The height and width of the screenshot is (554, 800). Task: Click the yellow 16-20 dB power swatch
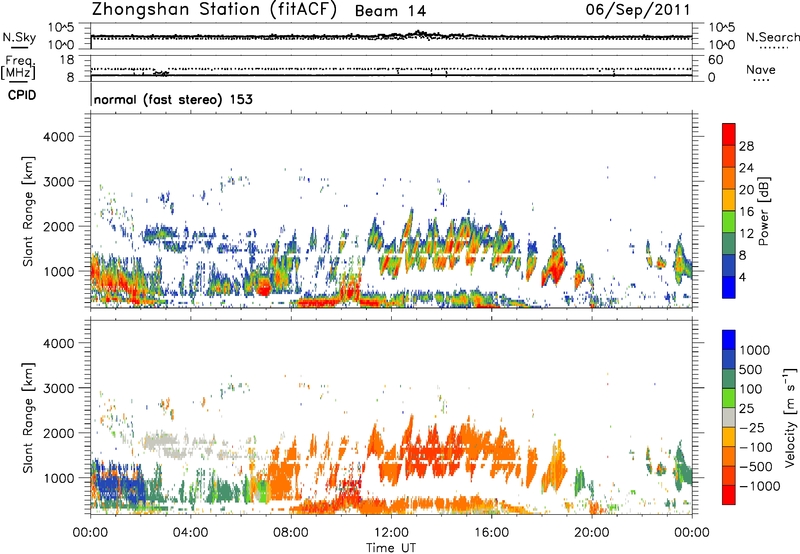(x=729, y=199)
